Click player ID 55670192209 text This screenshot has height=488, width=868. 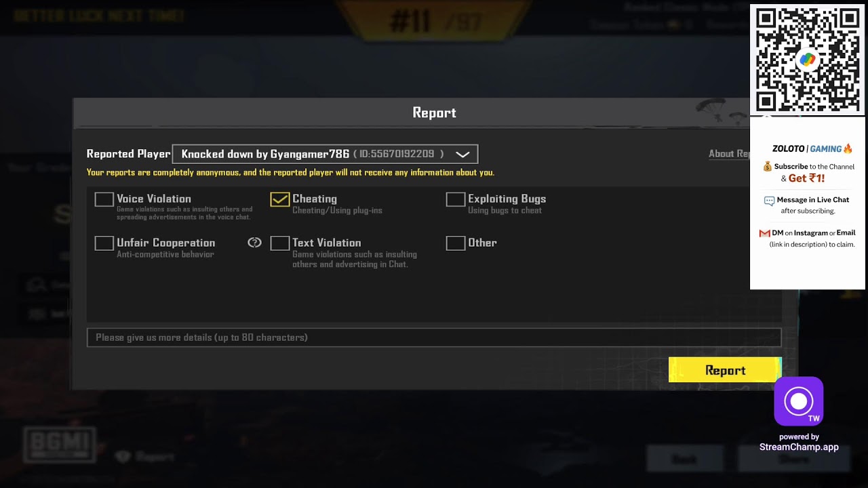[x=399, y=155]
